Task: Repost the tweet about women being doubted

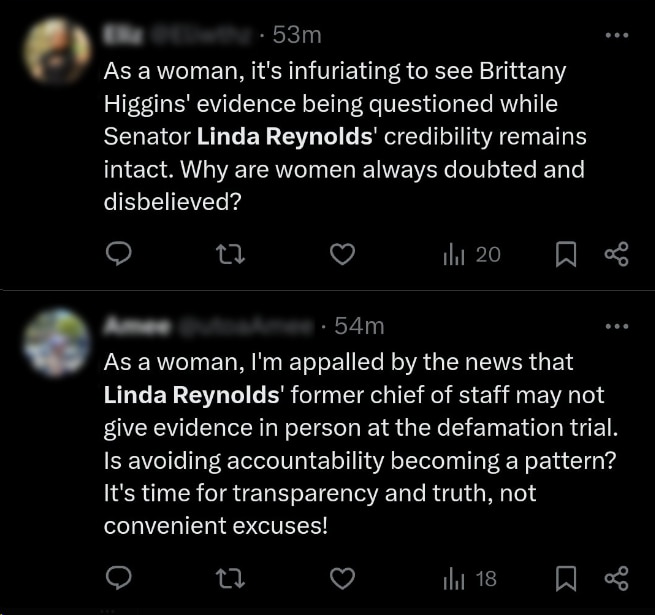Action: point(231,255)
